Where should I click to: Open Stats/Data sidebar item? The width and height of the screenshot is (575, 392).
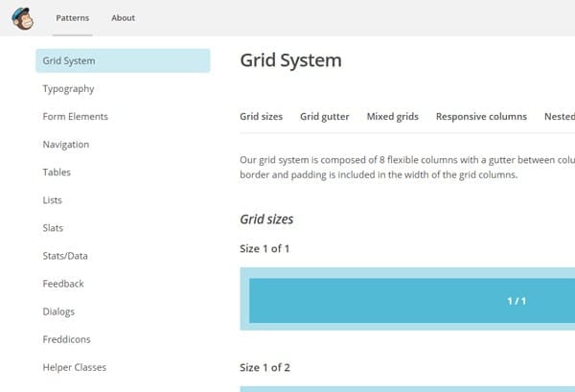click(65, 256)
